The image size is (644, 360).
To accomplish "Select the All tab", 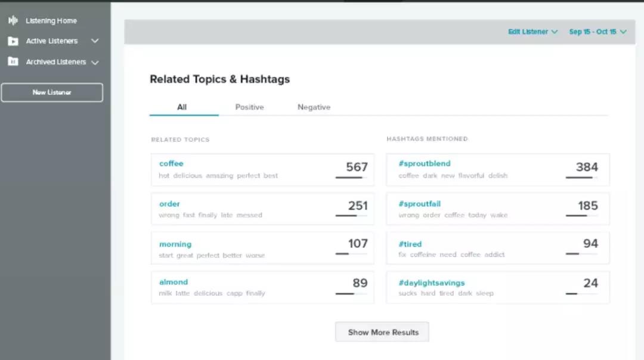I will tap(182, 107).
